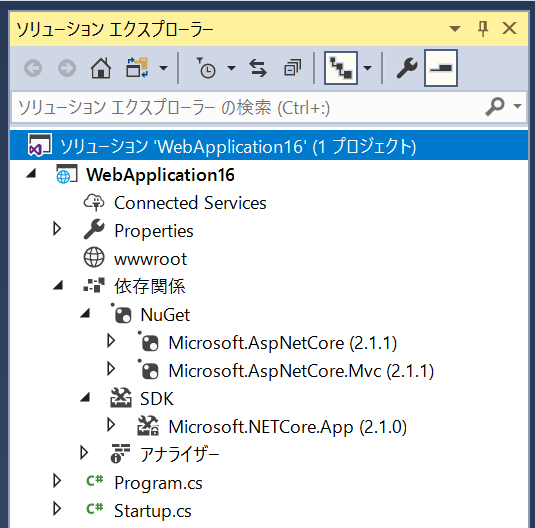Click the Forward navigation arrow in toolbar

pyautogui.click(x=67, y=68)
